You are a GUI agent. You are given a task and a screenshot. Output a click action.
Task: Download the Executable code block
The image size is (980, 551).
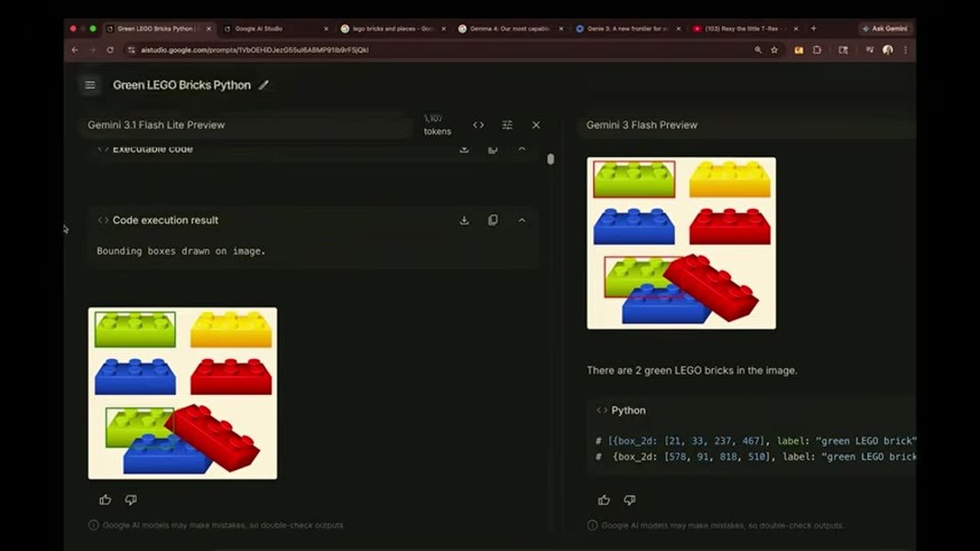(464, 149)
